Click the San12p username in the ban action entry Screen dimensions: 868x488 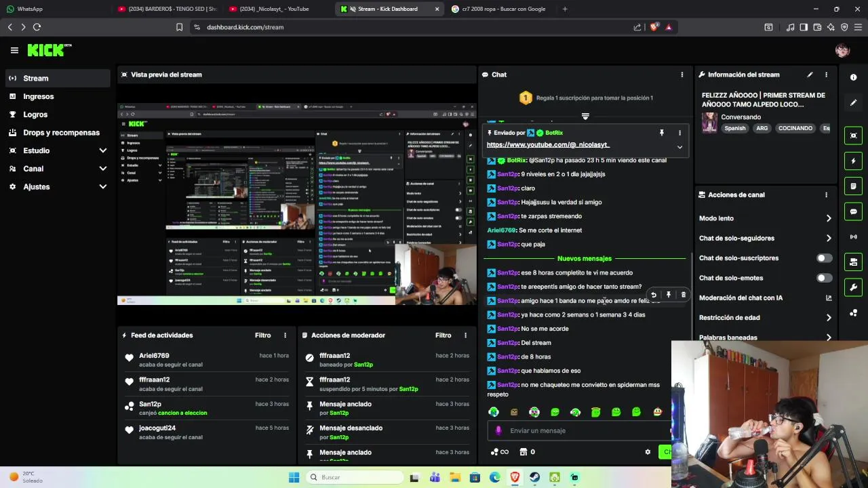[363, 365]
